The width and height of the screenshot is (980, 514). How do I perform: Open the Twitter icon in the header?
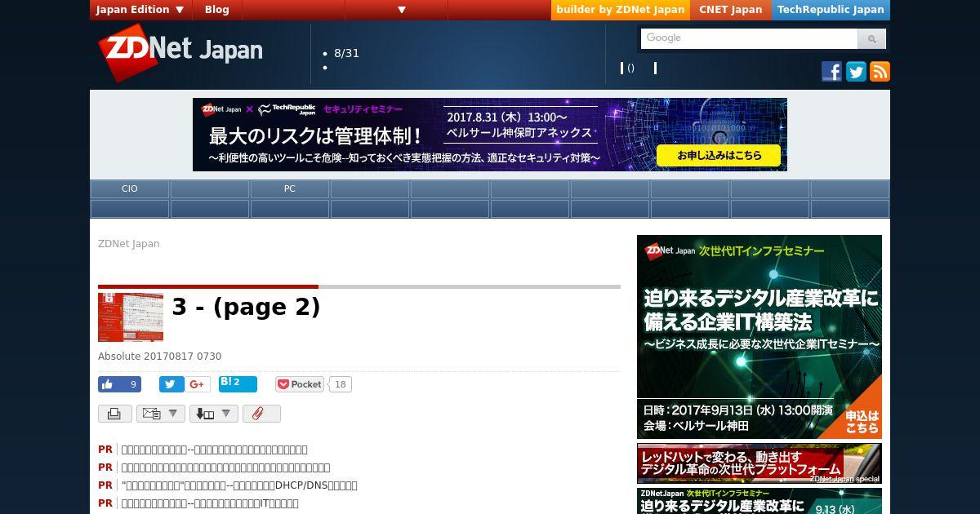[856, 72]
